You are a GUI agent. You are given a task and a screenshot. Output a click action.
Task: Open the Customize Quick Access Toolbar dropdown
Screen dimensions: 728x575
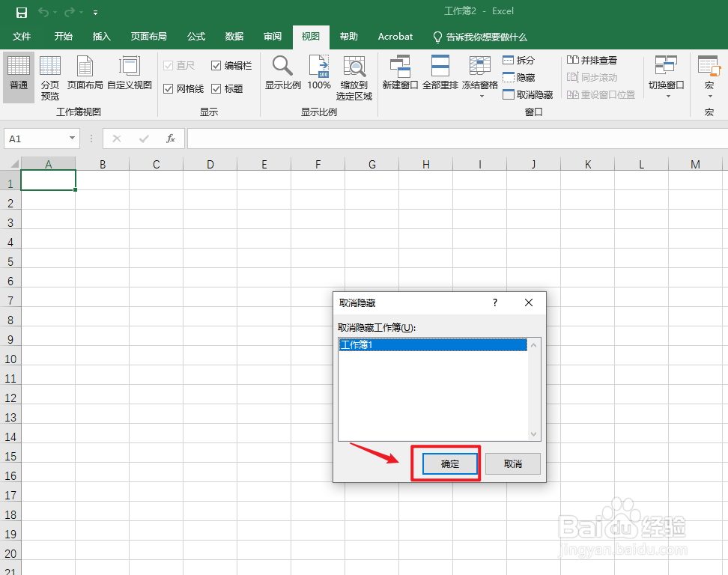pos(95,13)
